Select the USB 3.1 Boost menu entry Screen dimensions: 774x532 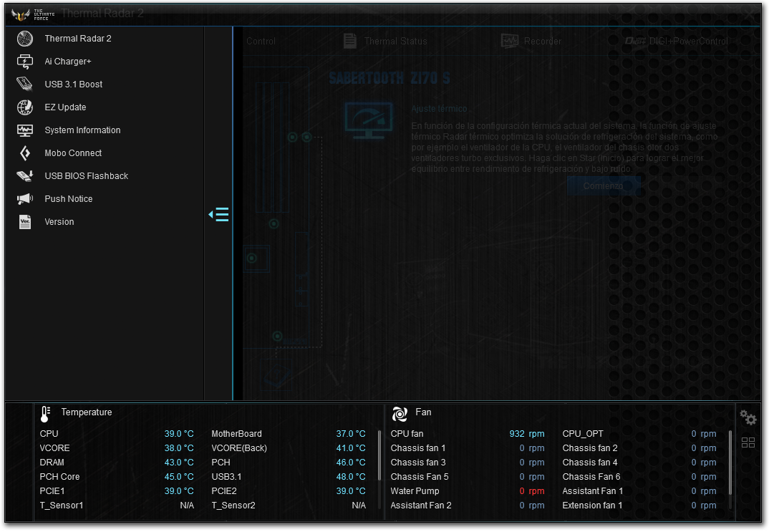tap(74, 84)
